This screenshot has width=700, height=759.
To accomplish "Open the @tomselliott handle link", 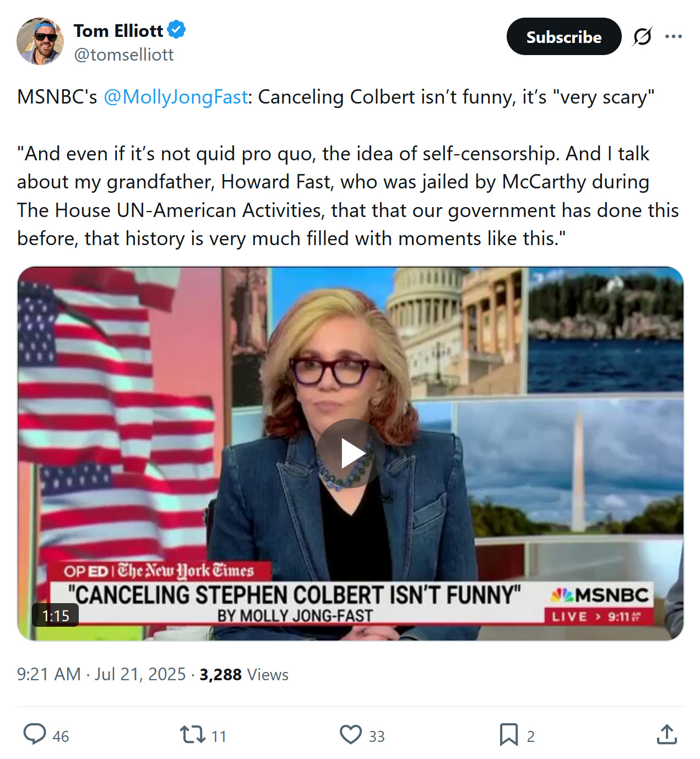I will coord(123,55).
